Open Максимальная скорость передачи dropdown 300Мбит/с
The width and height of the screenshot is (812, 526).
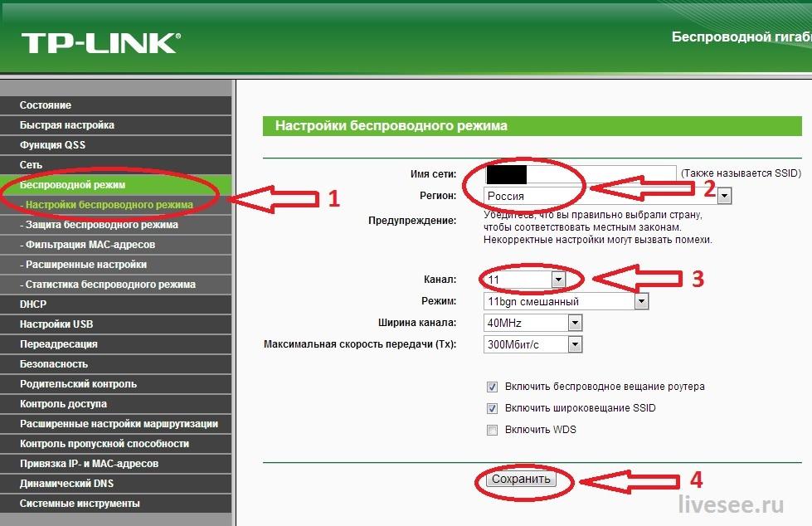[532, 344]
